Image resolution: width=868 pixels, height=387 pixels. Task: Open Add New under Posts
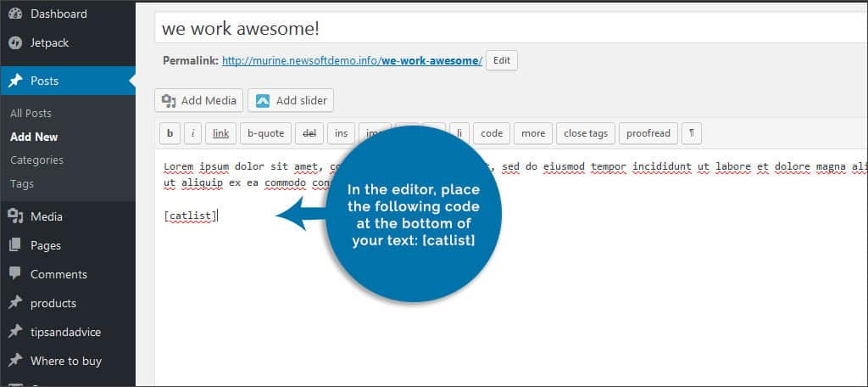coord(34,137)
